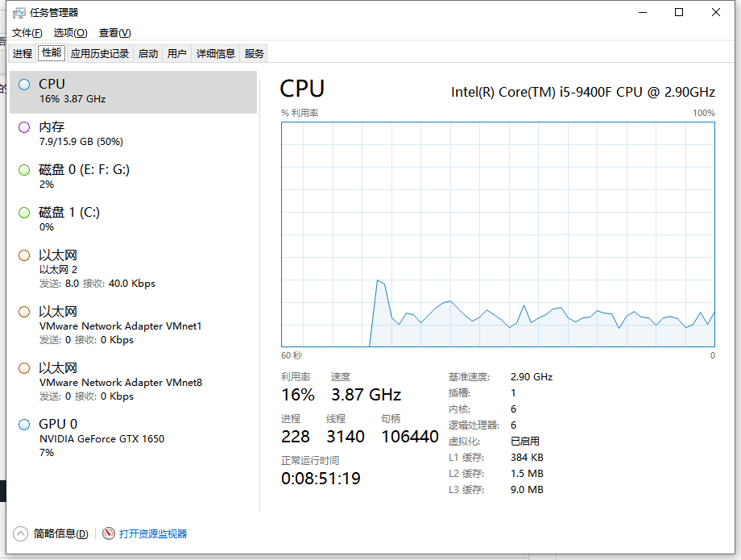Click the resource monitor icon at bottom
The width and height of the screenshot is (741, 560).
[109, 533]
